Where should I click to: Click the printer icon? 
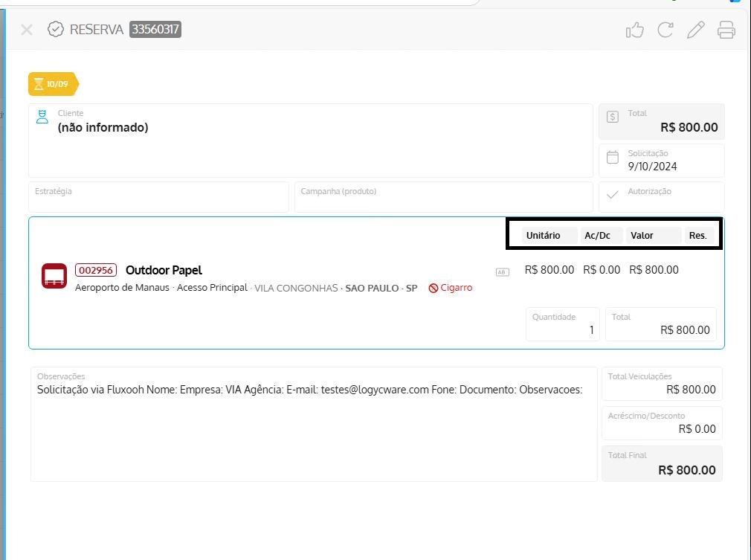click(x=726, y=30)
